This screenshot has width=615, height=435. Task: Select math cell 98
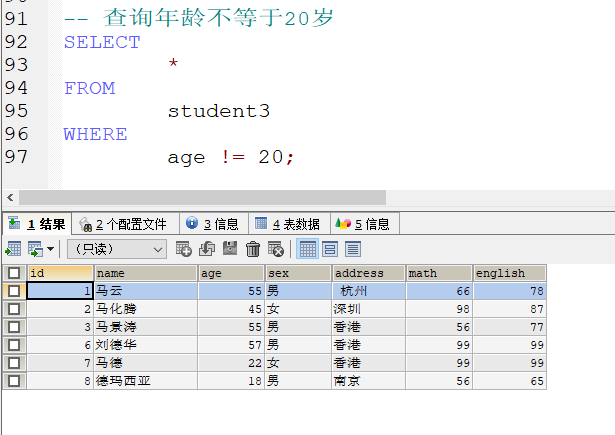tap(439, 309)
